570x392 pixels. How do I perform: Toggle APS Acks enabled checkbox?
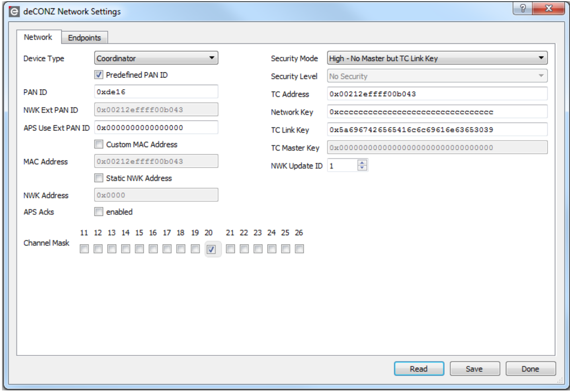coord(99,212)
